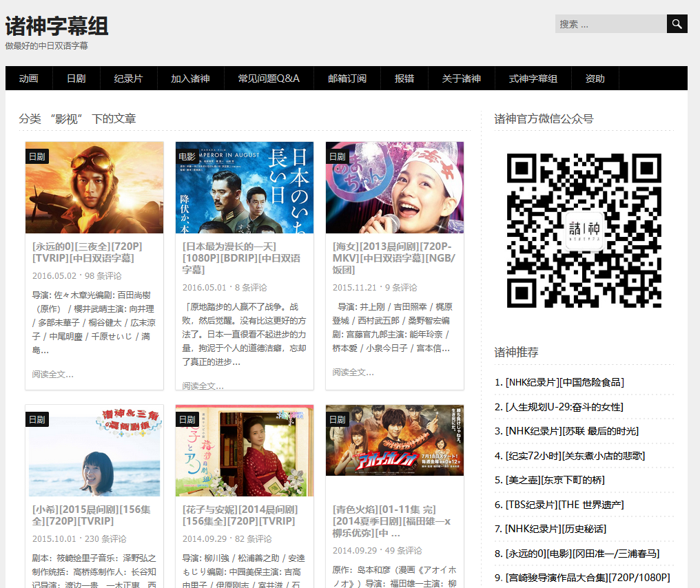Click 日剧 tag on 青色火焰 poster
700x588 pixels.
[338, 420]
